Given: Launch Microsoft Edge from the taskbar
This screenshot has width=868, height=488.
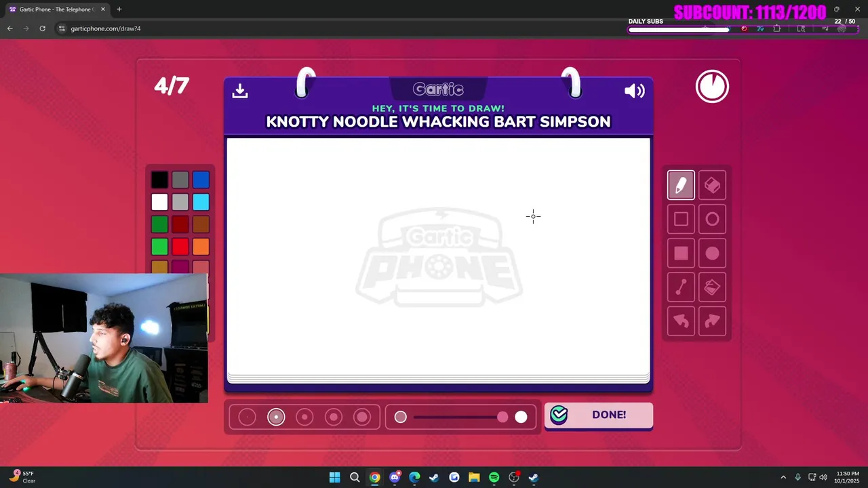Looking at the screenshot, I should click(x=414, y=477).
